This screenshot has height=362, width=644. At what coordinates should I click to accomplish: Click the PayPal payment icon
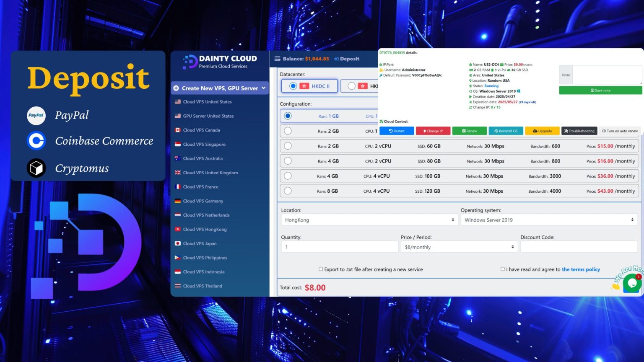(x=36, y=115)
